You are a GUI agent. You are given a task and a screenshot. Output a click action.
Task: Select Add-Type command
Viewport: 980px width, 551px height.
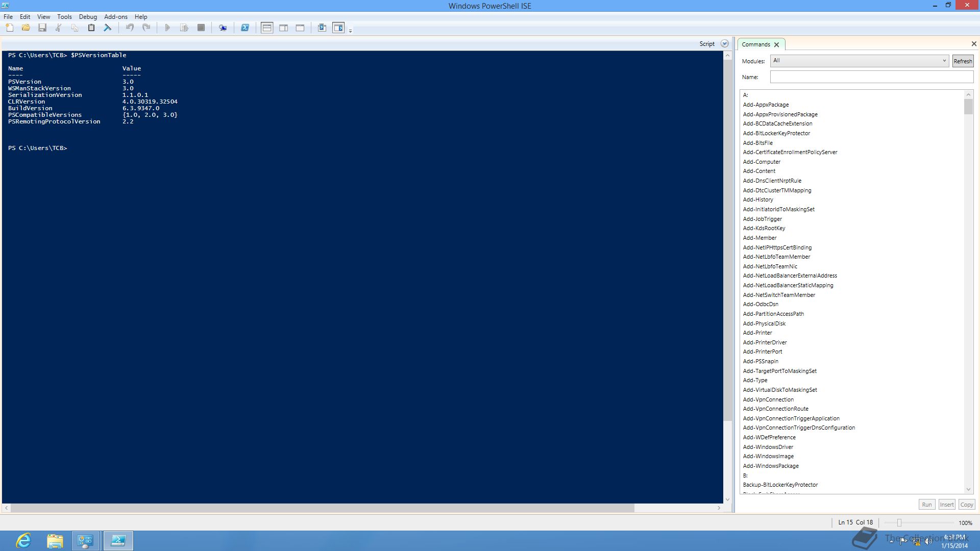click(755, 380)
